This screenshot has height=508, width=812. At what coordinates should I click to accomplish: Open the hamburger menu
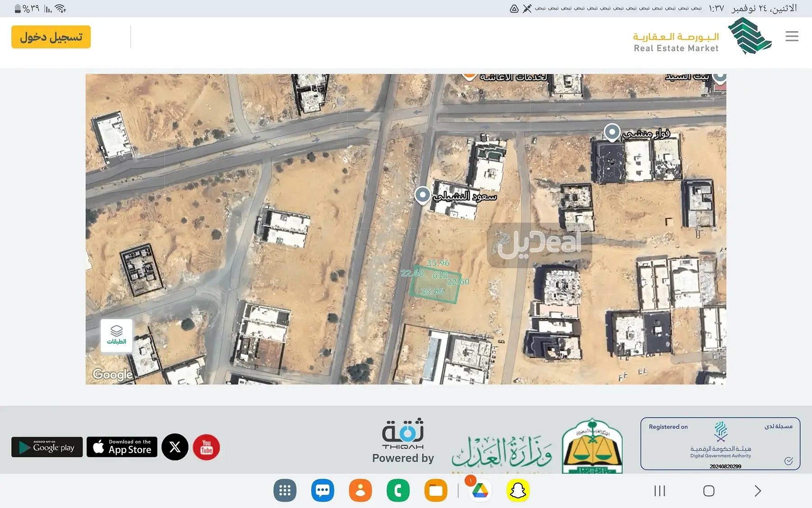(791, 36)
